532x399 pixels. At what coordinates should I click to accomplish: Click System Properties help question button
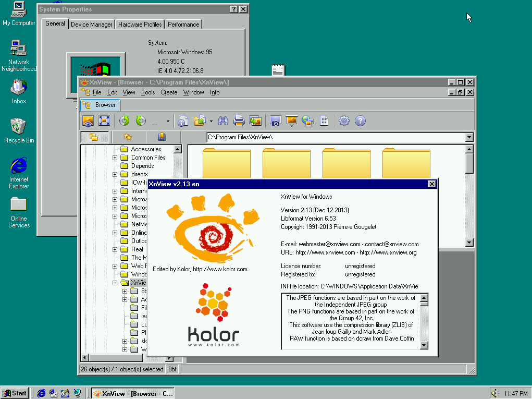[234, 9]
